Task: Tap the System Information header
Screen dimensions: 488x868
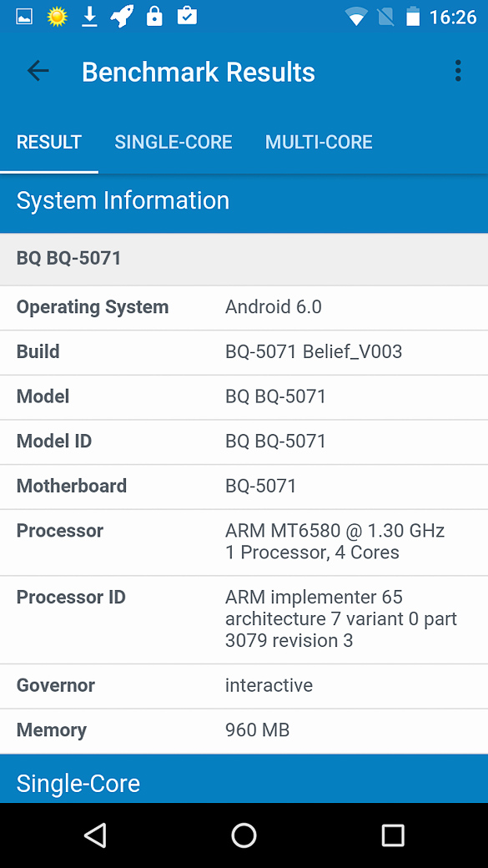Action: [x=244, y=201]
